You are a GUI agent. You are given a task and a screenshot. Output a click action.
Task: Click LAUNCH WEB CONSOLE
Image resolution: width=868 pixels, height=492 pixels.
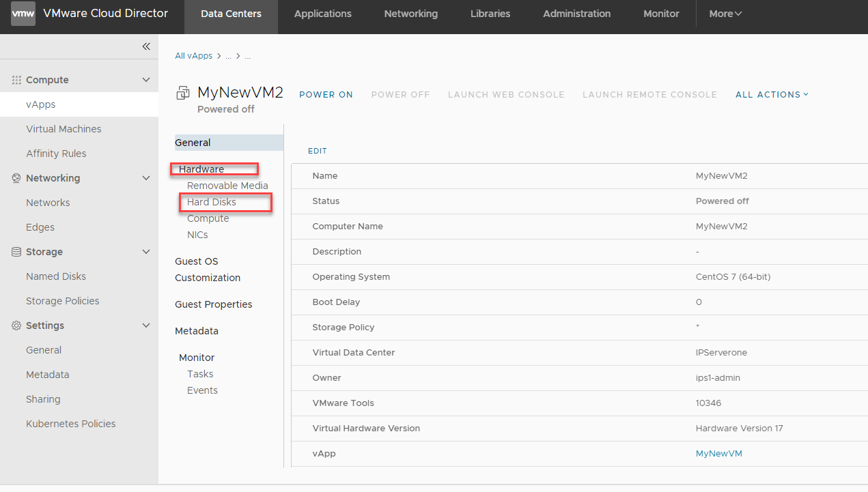coord(506,95)
